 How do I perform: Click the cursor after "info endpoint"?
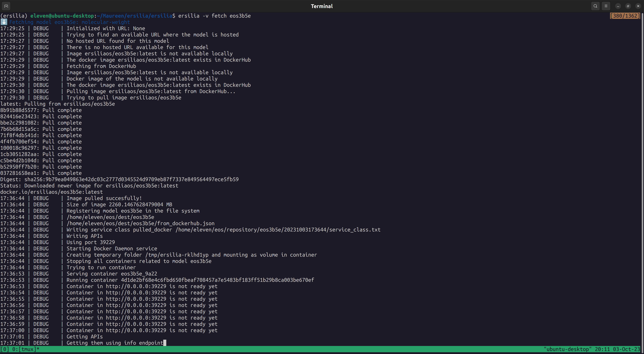[x=165, y=343]
